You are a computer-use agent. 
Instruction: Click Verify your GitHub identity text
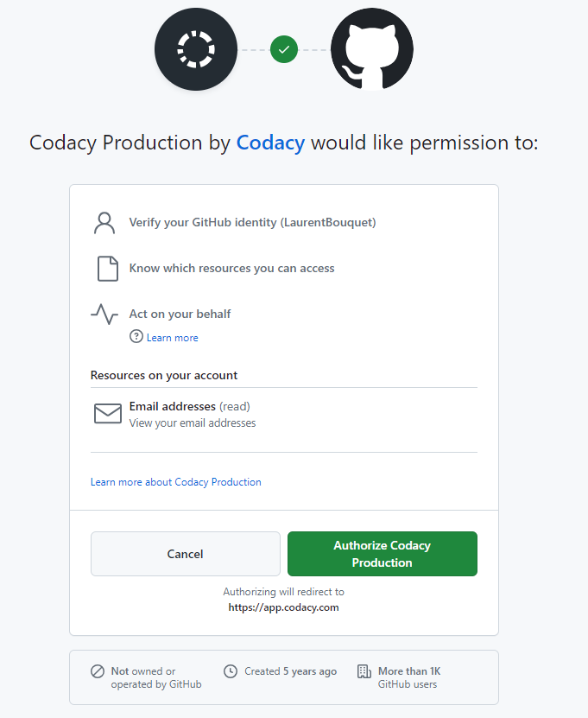pyautogui.click(x=252, y=222)
